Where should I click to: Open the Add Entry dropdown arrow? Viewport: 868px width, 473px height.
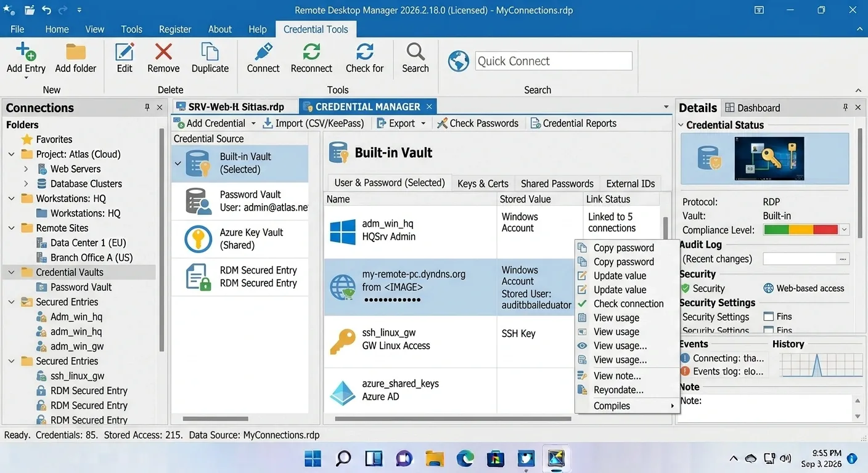[x=26, y=78]
